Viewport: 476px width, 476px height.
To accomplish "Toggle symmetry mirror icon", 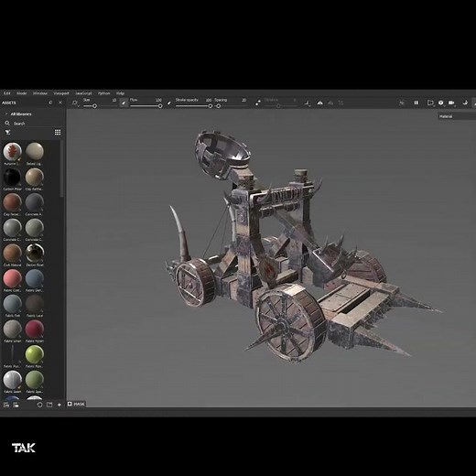I will click(319, 103).
